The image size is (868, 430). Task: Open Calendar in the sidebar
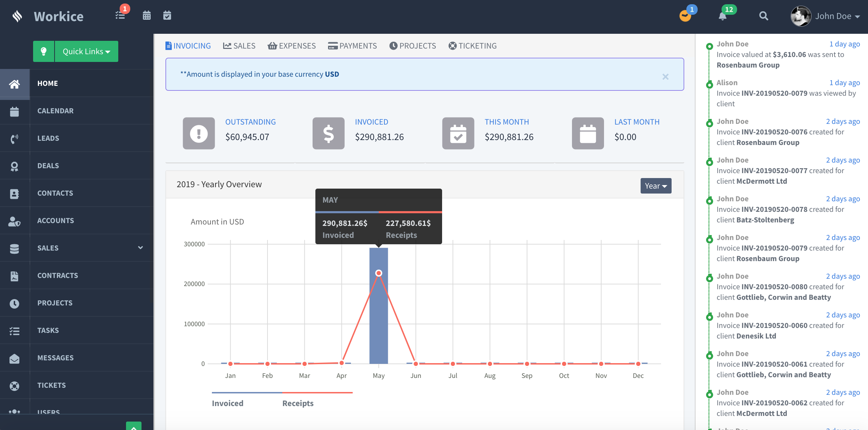(x=56, y=111)
